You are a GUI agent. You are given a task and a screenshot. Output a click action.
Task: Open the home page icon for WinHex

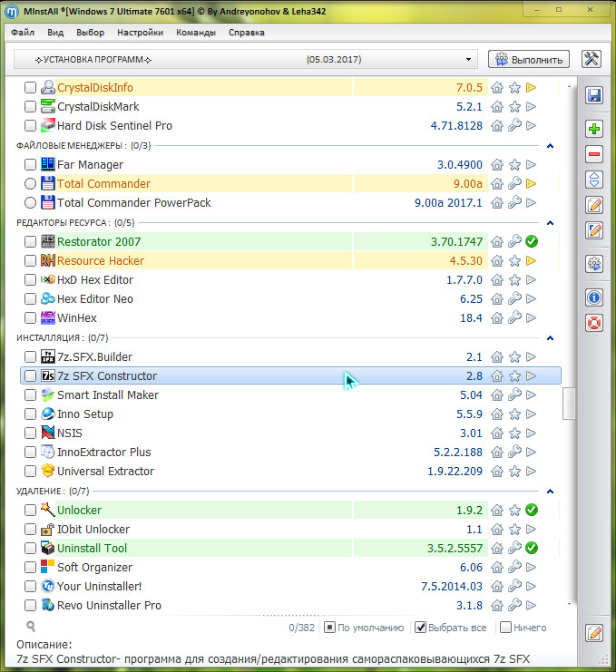pos(497,318)
